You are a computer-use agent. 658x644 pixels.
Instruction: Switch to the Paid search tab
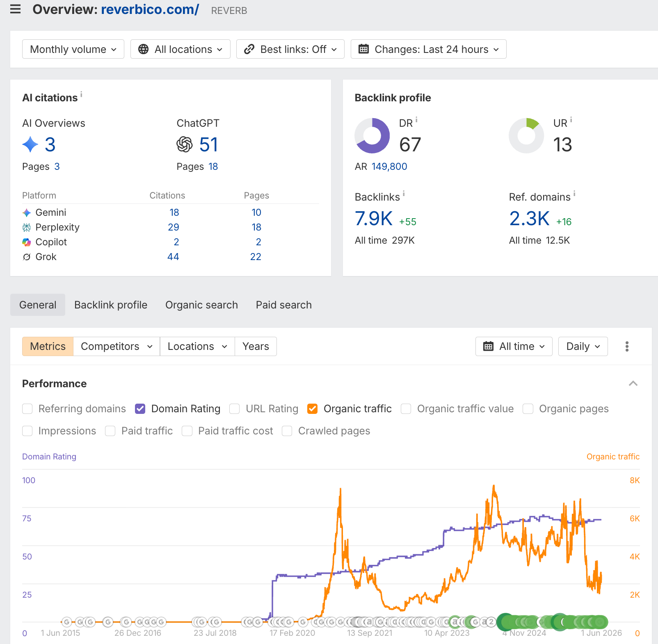pyautogui.click(x=284, y=305)
